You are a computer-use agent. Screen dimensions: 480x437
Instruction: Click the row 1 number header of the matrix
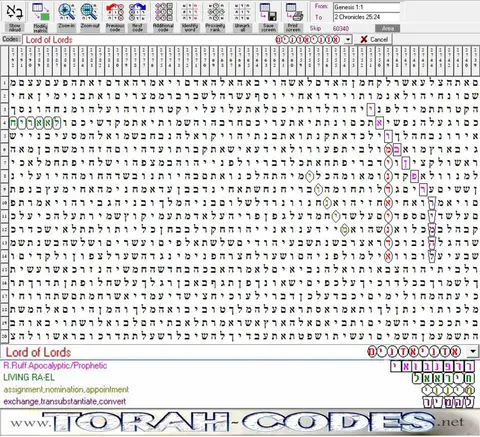[4, 83]
